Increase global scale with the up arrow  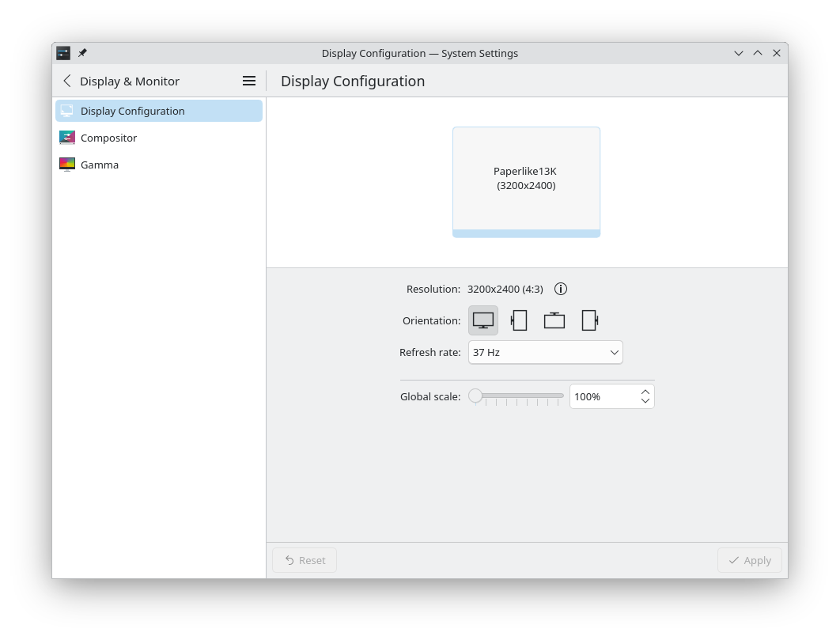pyautogui.click(x=645, y=392)
